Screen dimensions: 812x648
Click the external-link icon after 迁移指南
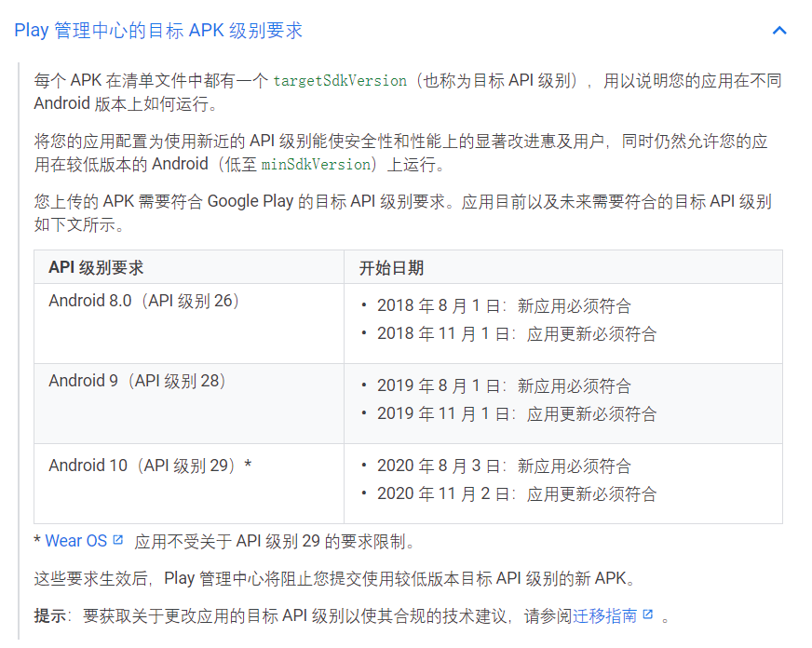[x=647, y=614]
